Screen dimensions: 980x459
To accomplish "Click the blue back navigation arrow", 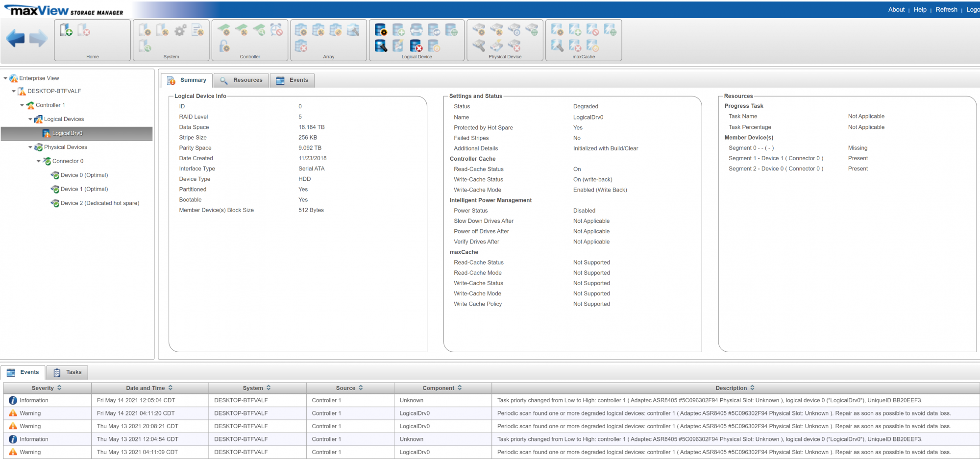I will point(15,38).
